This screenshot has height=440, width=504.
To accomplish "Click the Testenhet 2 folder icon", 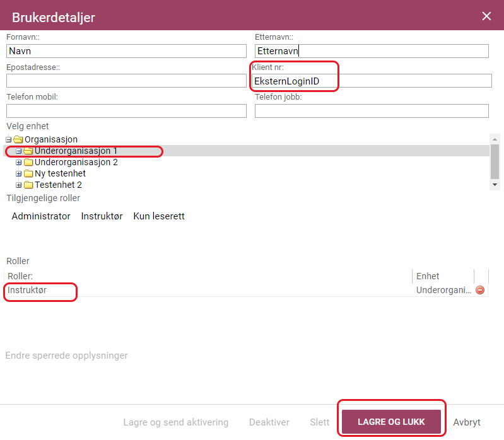I will tap(28, 185).
